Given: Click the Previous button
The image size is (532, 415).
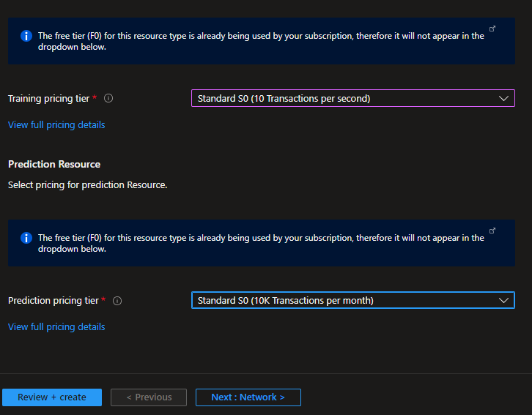Looking at the screenshot, I should coord(149,397).
